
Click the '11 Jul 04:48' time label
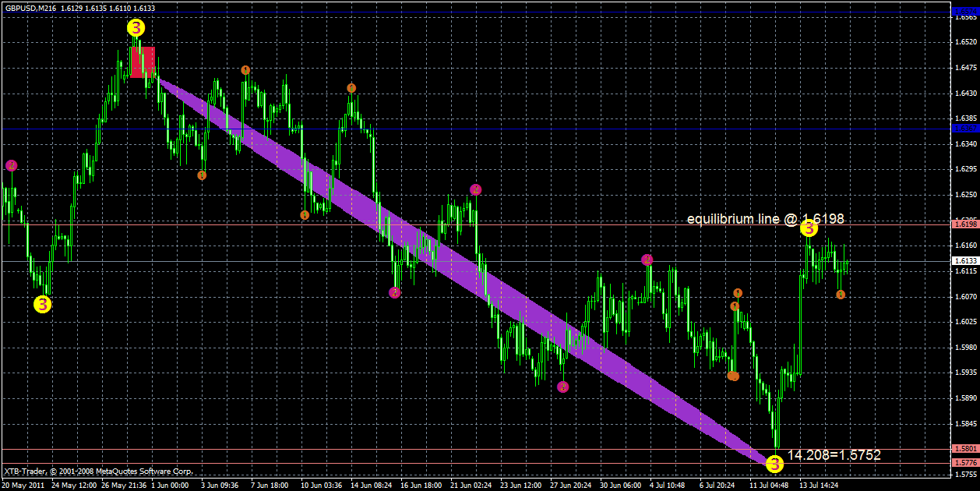(x=769, y=485)
